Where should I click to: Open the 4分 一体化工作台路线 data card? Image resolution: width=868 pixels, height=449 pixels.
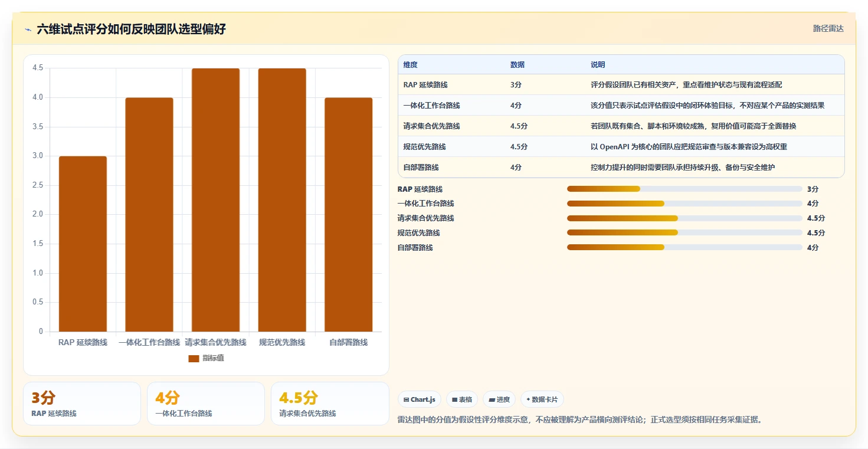click(206, 404)
